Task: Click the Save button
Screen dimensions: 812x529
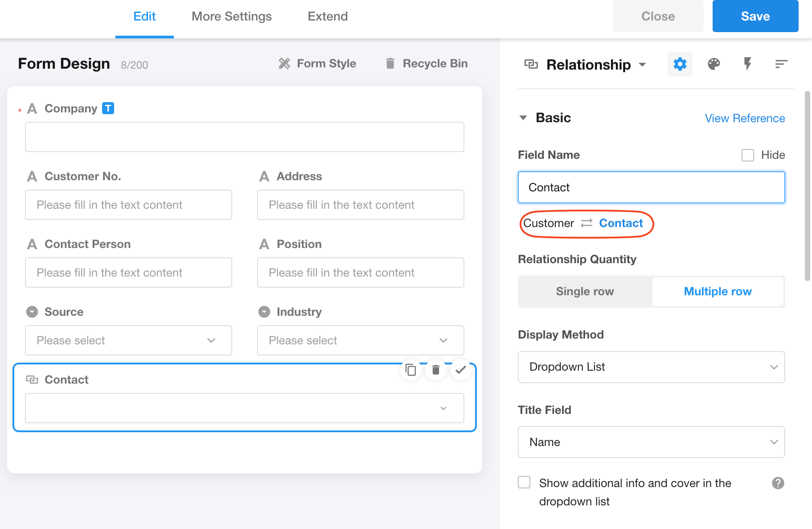Action: pyautogui.click(x=755, y=17)
